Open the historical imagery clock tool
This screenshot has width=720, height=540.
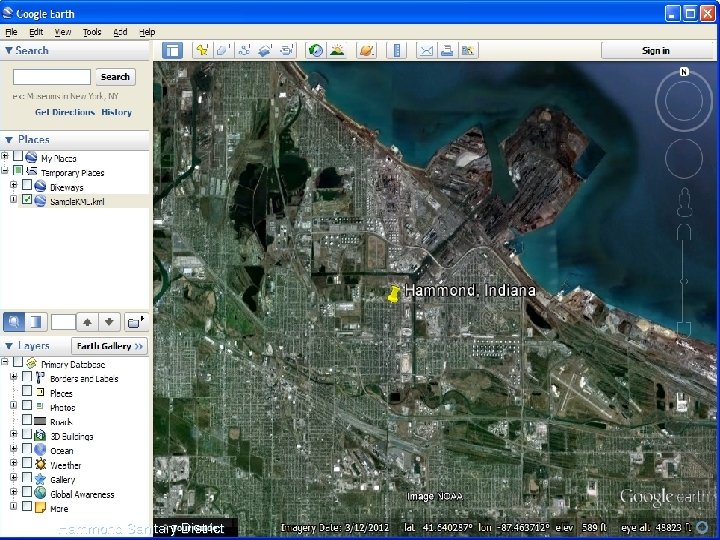(x=316, y=50)
